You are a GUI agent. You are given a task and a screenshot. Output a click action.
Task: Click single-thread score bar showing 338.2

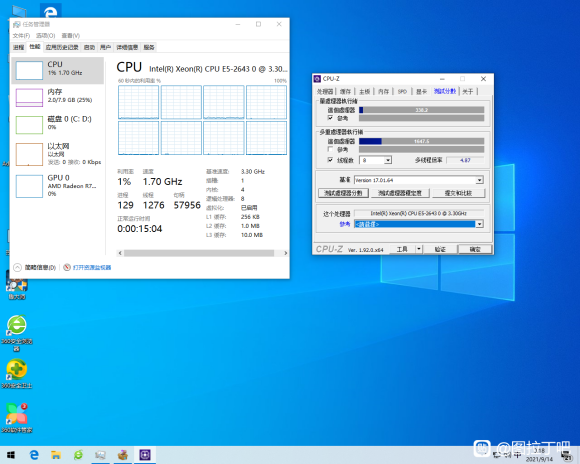coord(421,110)
